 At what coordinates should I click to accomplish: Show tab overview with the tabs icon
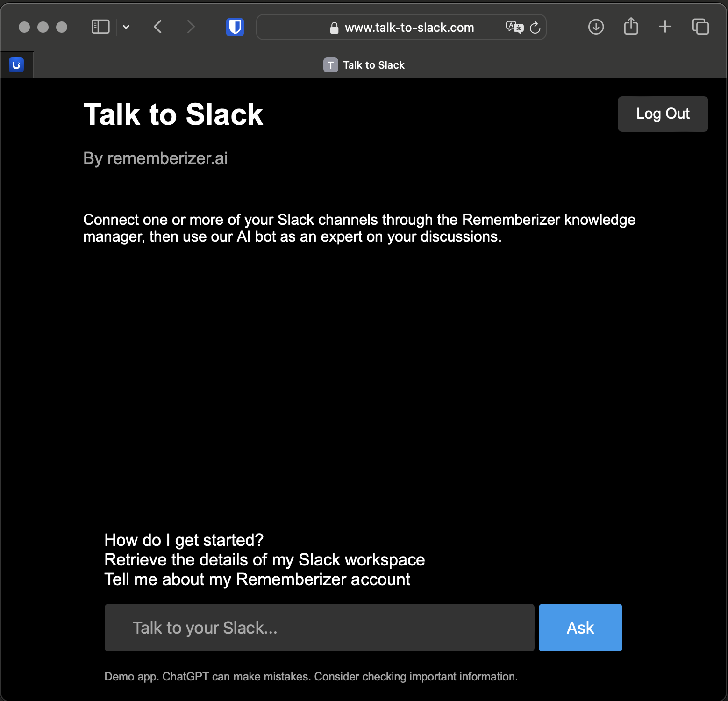(700, 27)
